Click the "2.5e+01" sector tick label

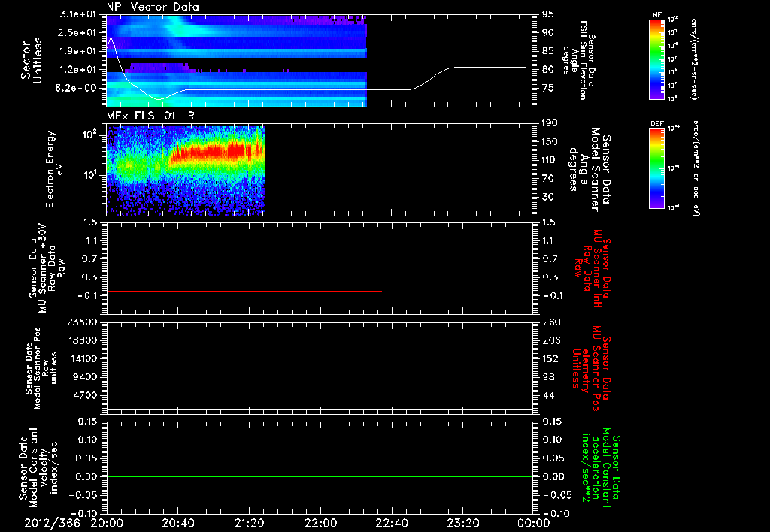pyautogui.click(x=78, y=32)
